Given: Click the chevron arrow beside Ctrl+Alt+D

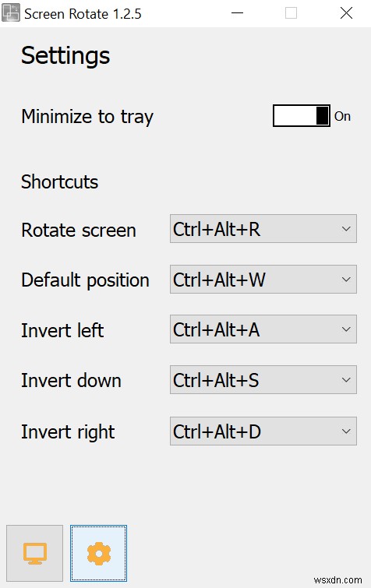Looking at the screenshot, I should [x=346, y=431].
